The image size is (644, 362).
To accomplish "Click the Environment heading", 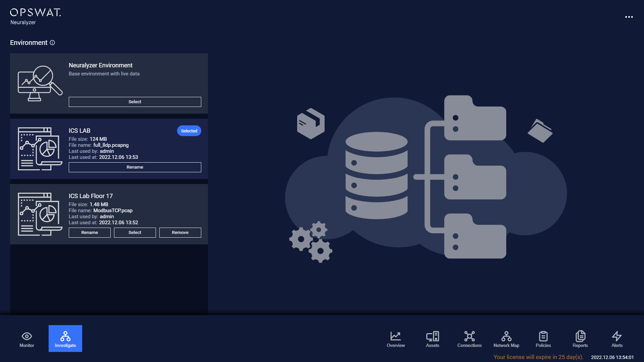I will click(x=29, y=43).
